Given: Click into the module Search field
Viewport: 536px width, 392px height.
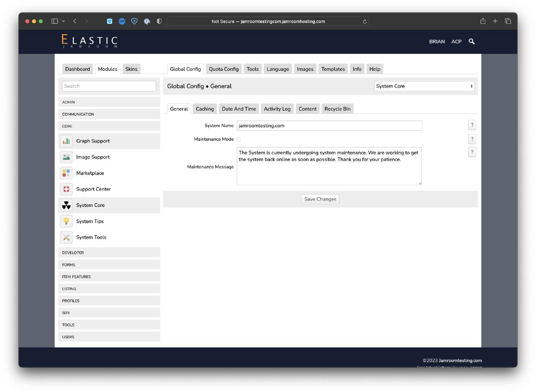Looking at the screenshot, I should 109,86.
